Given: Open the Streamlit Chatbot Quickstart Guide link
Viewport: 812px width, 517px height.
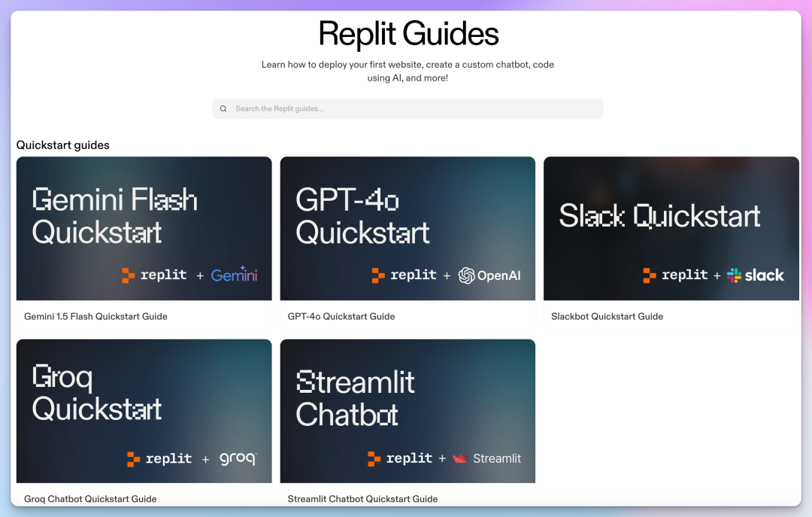Looking at the screenshot, I should (362, 498).
